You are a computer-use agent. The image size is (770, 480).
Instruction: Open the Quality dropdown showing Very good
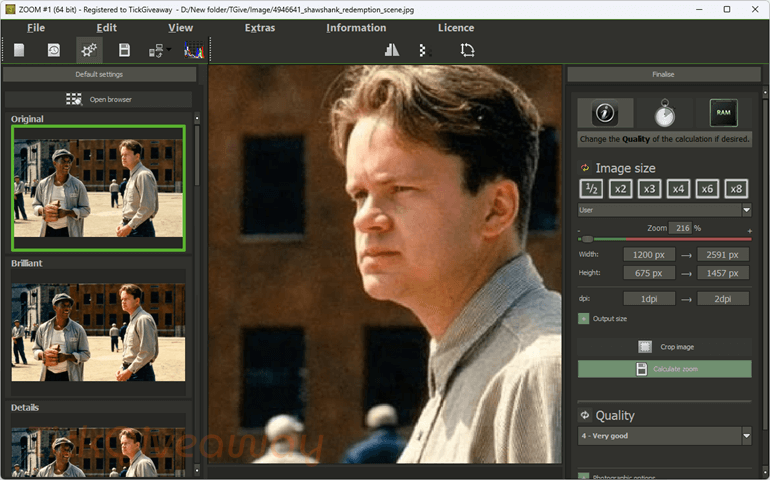[x=664, y=436]
